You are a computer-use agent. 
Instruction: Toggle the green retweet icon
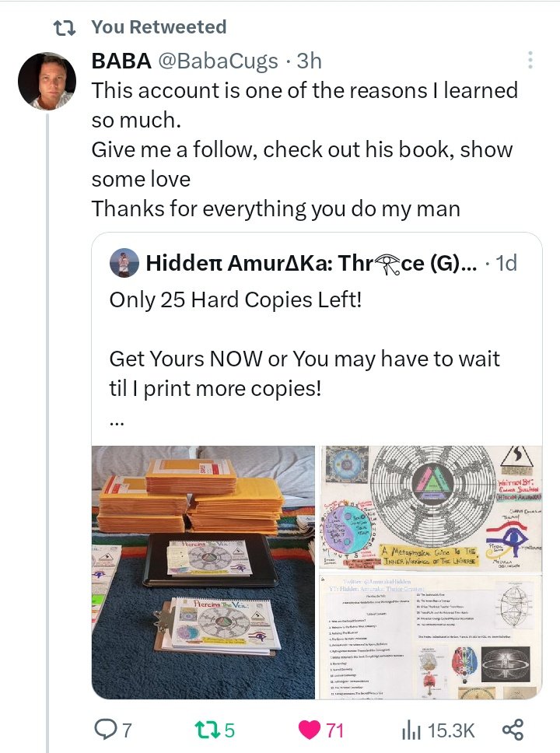tap(208, 730)
